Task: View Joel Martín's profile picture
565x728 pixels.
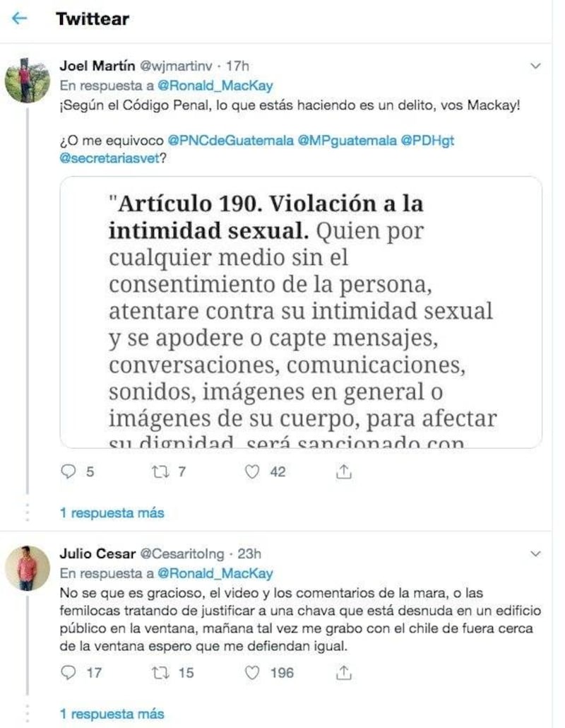Action: coord(27,81)
